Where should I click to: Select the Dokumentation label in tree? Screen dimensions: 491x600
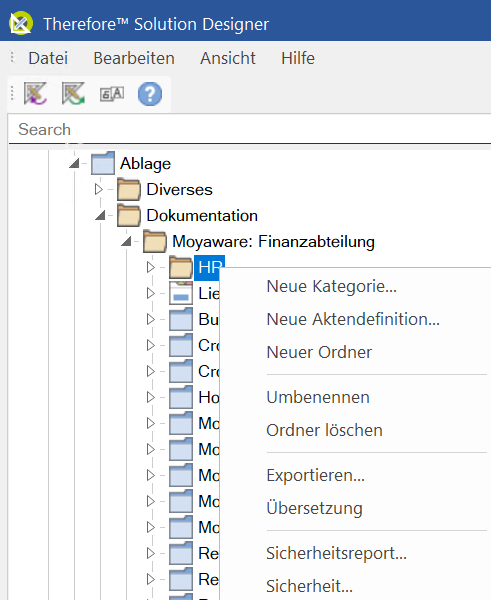202,215
